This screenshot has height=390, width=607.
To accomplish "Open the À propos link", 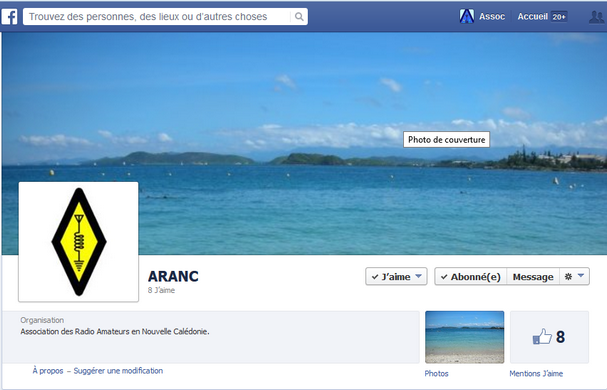I will (48, 371).
